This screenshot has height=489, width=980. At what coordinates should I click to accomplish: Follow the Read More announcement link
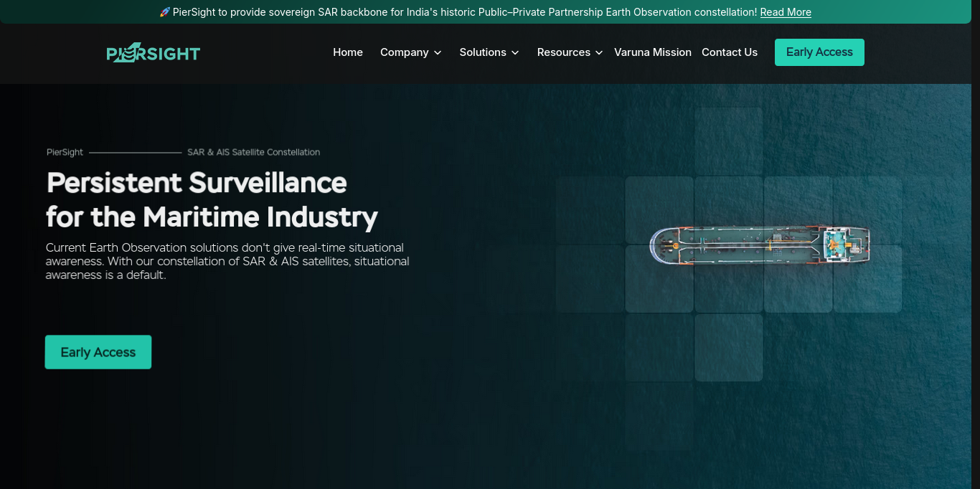click(x=786, y=12)
